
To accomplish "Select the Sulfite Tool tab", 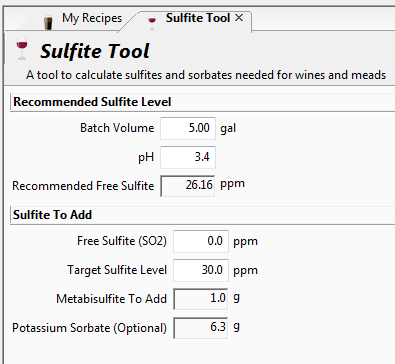I will click(198, 18).
